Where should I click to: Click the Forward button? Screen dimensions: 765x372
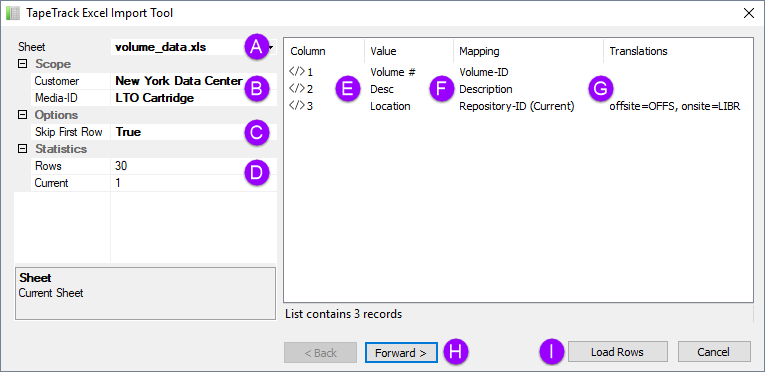[401, 352]
